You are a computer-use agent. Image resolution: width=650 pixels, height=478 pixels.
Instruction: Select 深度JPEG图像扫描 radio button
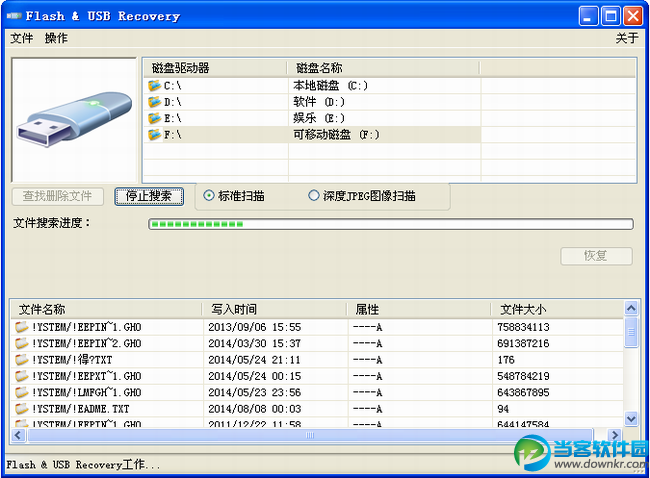tap(314, 195)
